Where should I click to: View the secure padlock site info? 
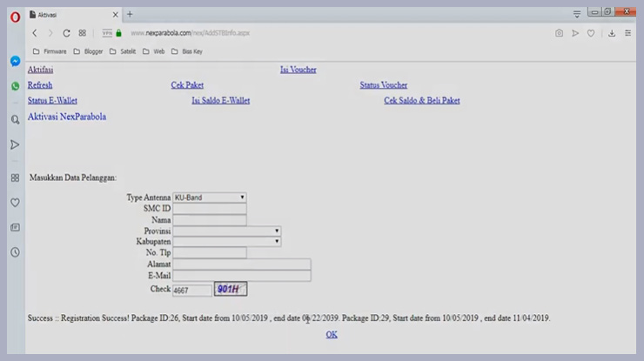pos(118,33)
